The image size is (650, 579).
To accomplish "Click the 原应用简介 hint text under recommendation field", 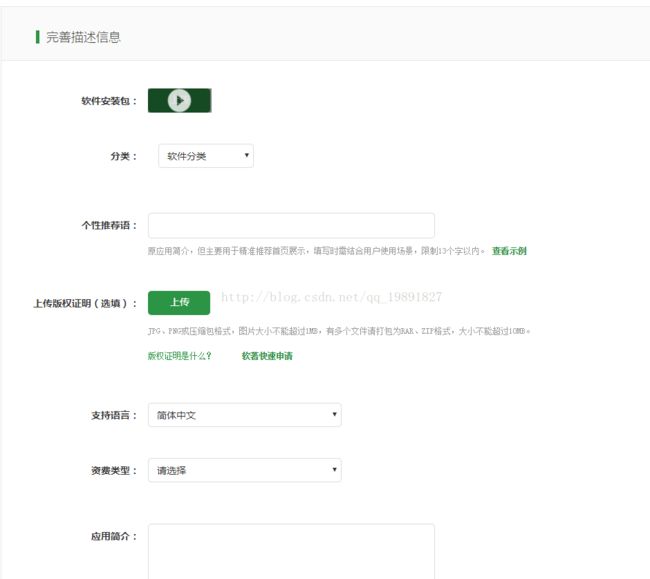I will tap(316, 251).
